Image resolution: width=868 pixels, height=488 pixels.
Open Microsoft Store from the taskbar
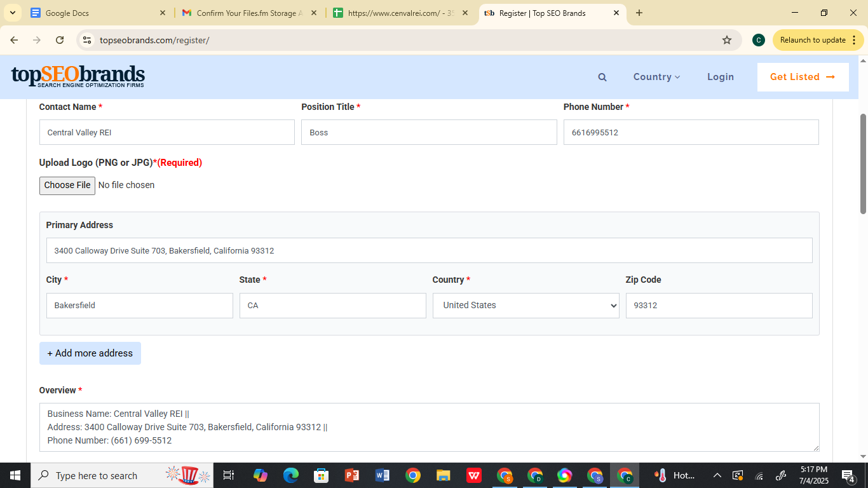[x=321, y=475]
